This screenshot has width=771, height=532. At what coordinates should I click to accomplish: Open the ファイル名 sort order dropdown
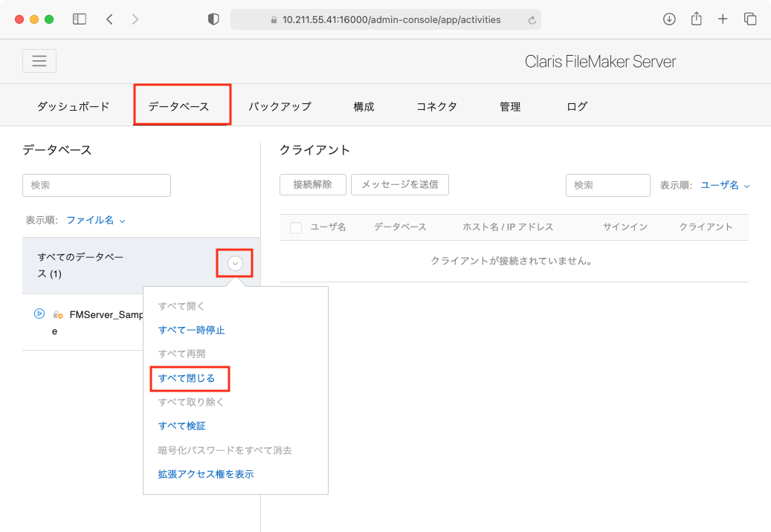(x=95, y=221)
